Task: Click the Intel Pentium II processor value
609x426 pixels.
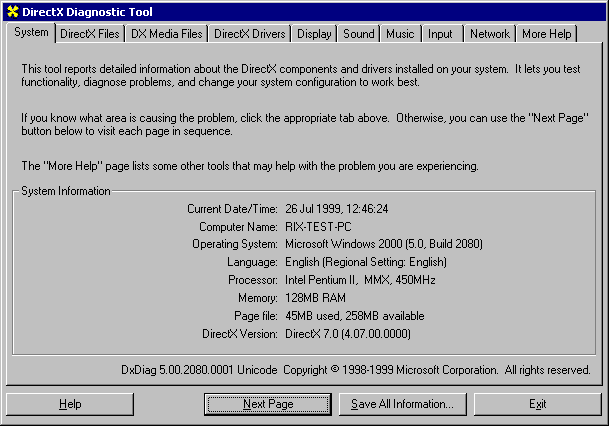Action: 360,280
